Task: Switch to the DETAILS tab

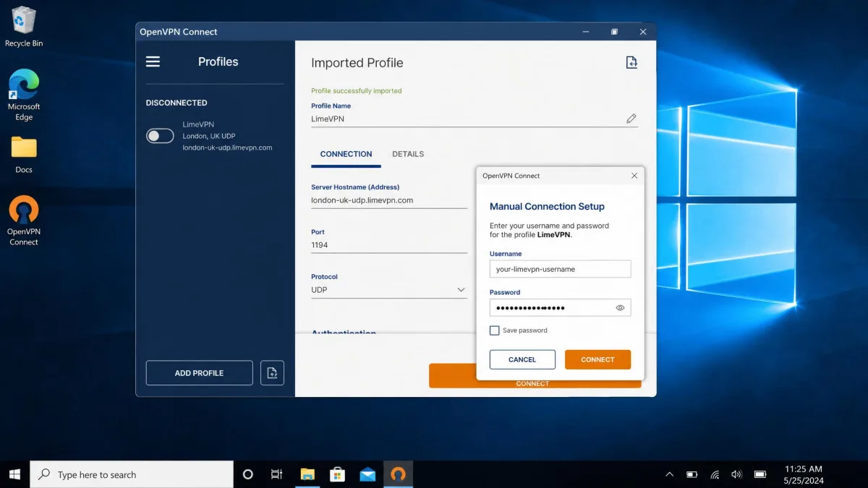Action: pyautogui.click(x=408, y=154)
